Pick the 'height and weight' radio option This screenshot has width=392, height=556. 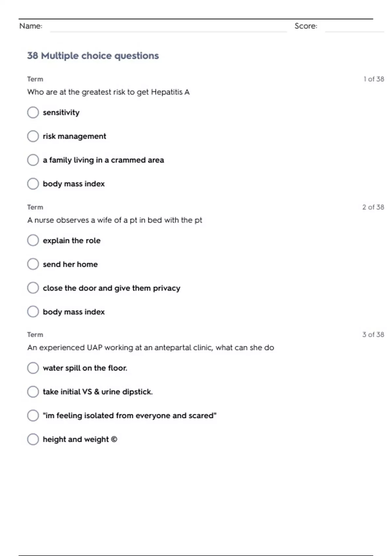33,439
